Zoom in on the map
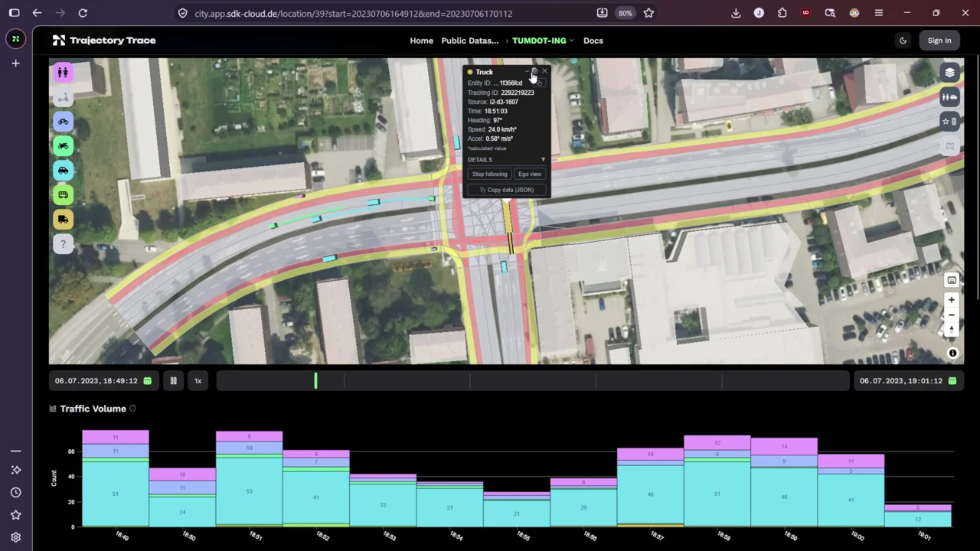This screenshot has width=980, height=551. pyautogui.click(x=951, y=300)
